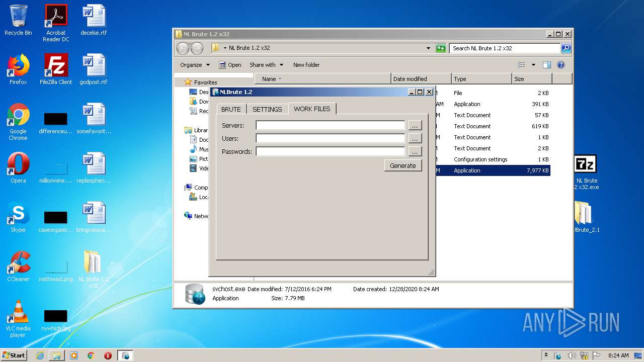
Task: Select the Configuration settings file row
Action: coord(493,159)
